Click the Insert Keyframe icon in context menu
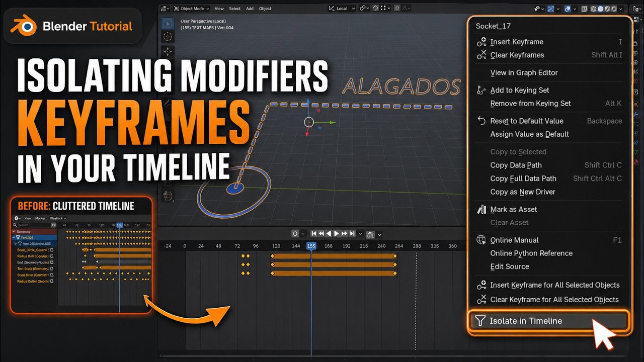 (481, 42)
